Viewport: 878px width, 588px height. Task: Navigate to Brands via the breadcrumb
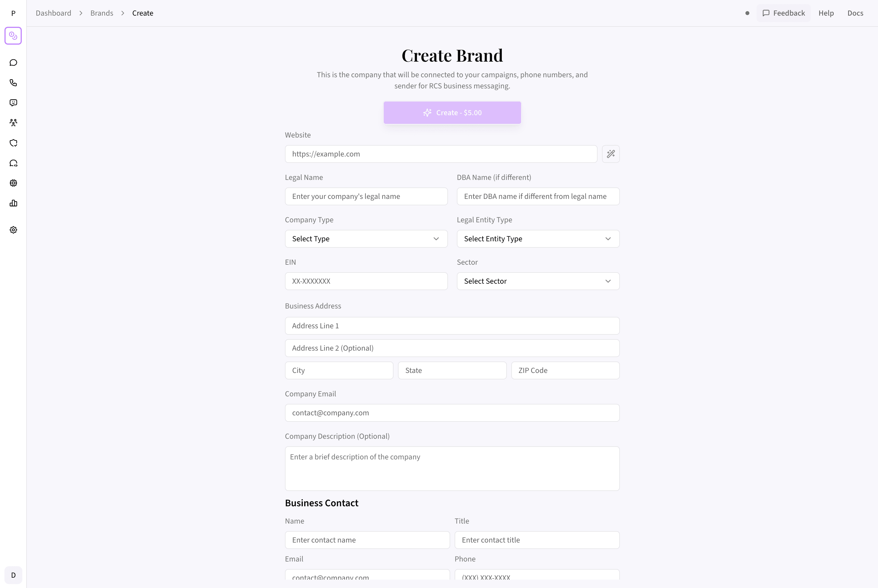tap(101, 13)
